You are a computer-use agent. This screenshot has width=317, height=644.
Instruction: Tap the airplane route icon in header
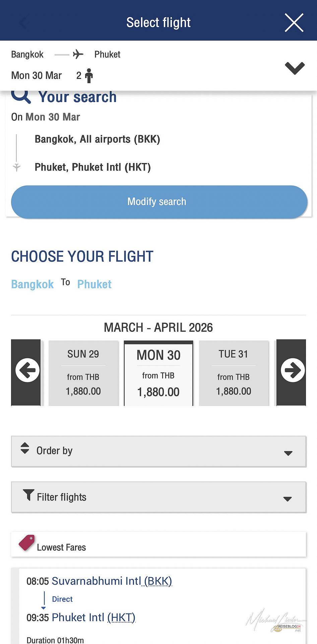78,54
